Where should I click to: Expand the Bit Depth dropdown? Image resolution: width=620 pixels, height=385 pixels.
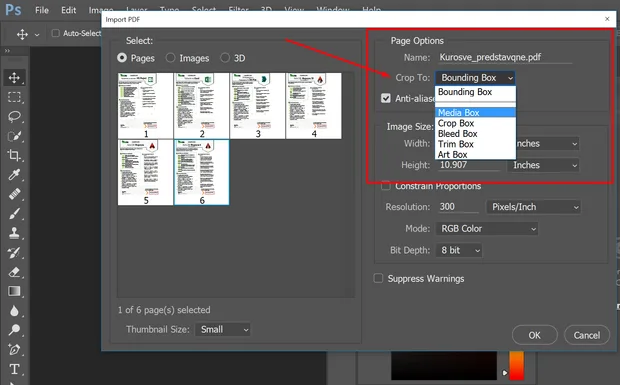pyautogui.click(x=459, y=250)
